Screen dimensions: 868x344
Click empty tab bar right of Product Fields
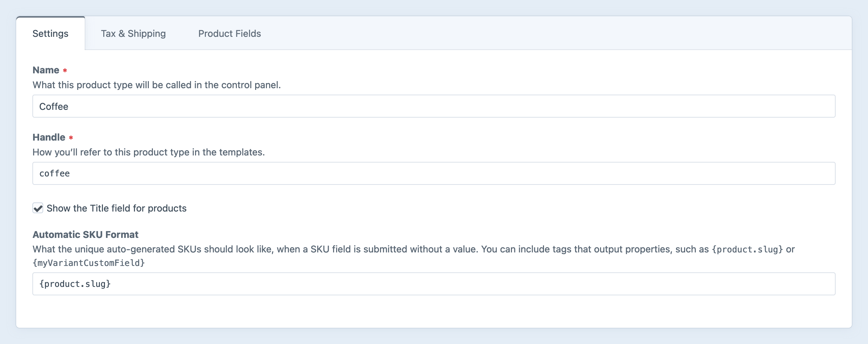tap(540, 33)
